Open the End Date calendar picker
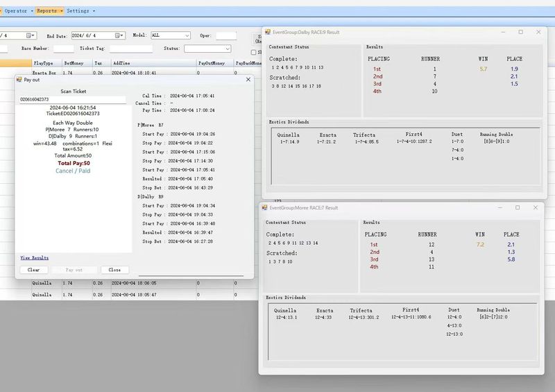 coord(119,35)
